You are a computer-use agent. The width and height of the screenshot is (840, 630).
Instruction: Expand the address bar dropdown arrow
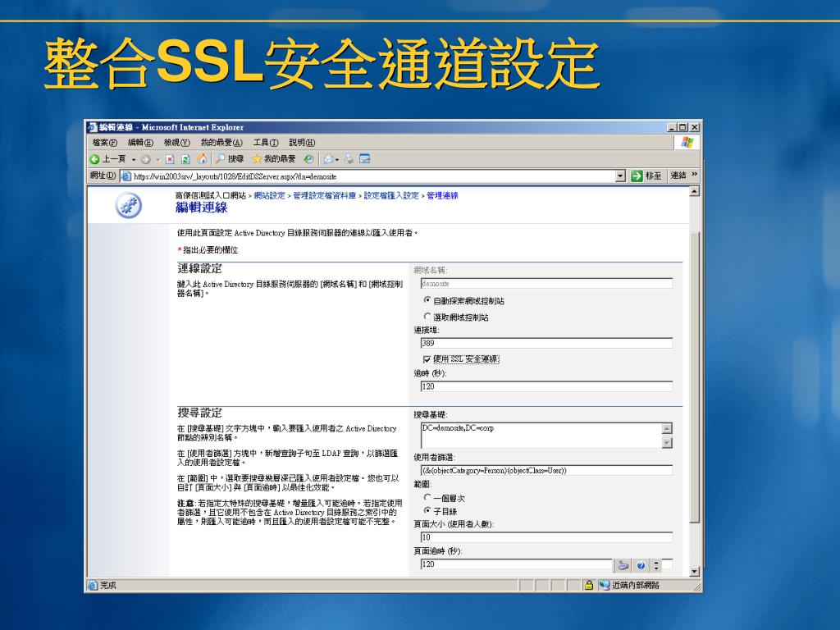pos(620,176)
